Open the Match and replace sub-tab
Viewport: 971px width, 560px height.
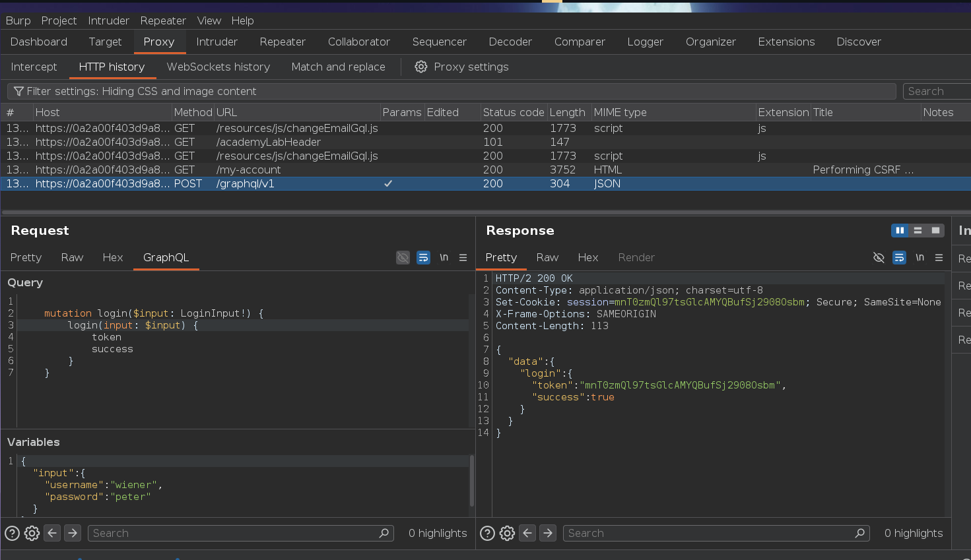(338, 67)
